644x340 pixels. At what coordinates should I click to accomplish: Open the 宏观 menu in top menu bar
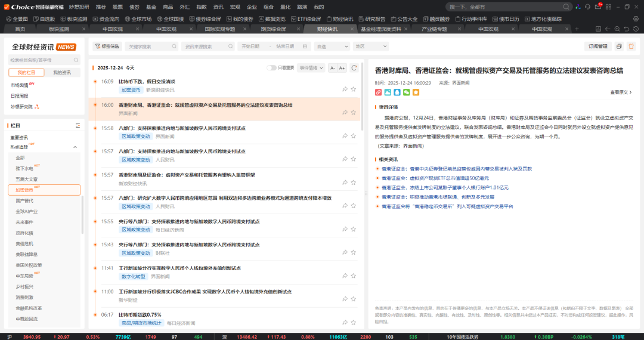tap(235, 7)
